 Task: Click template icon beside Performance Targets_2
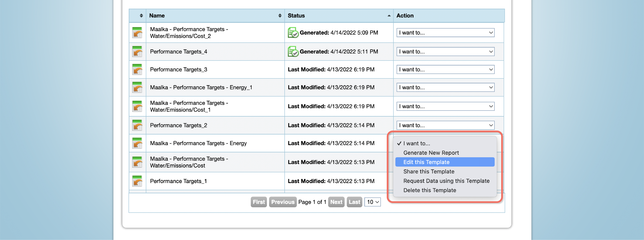coord(137,125)
